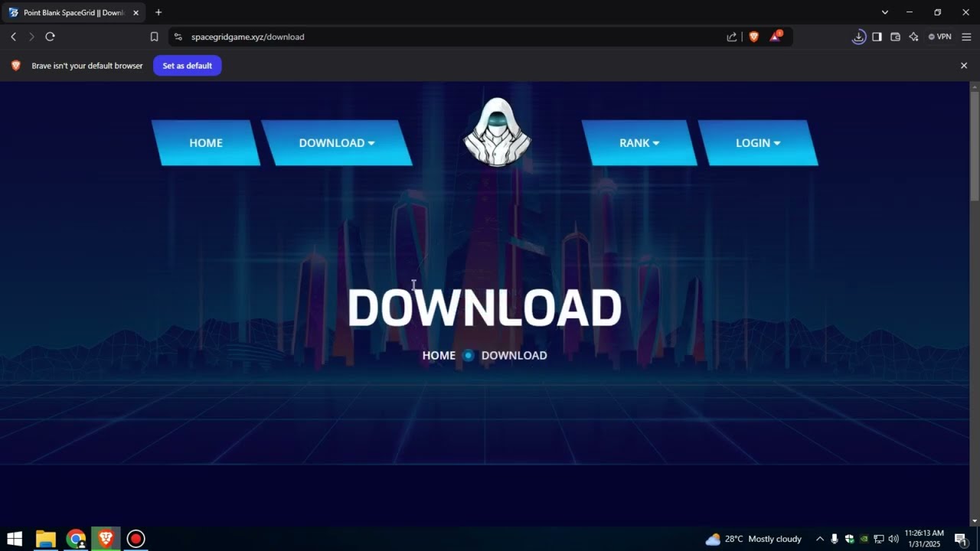The width and height of the screenshot is (980, 551).
Task: Open site settings icon in address bar
Action: point(178,37)
